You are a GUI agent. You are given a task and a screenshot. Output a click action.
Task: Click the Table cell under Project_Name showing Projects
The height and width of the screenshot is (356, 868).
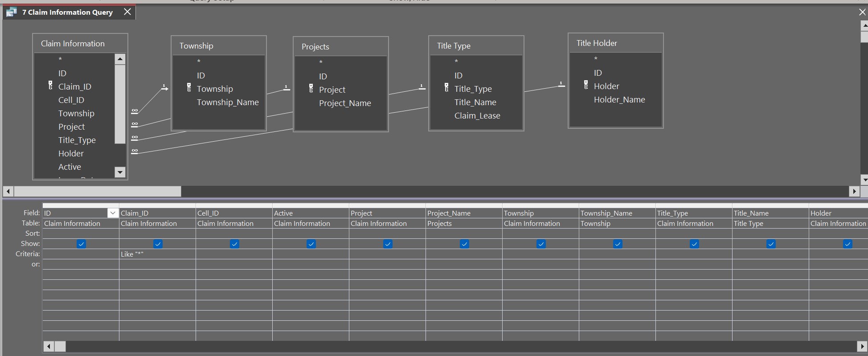463,224
